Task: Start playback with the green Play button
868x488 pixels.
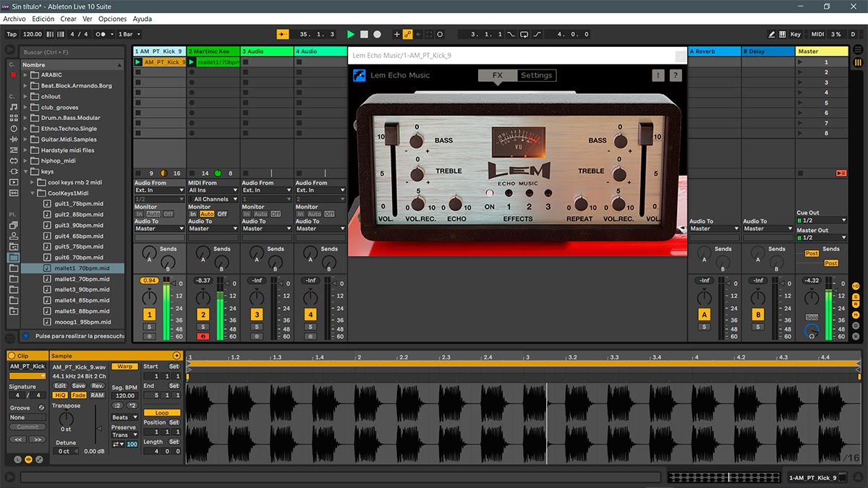Action: pyautogui.click(x=351, y=34)
